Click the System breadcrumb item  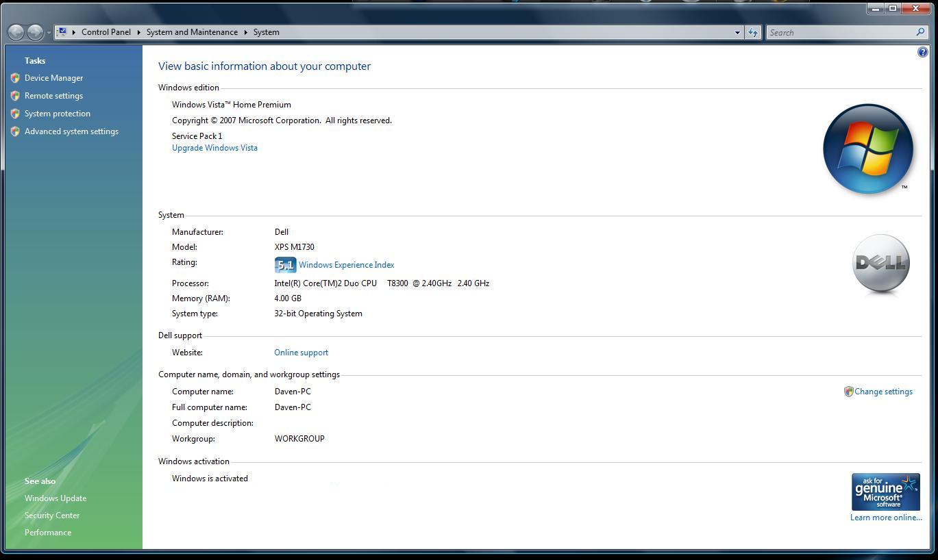(x=266, y=32)
